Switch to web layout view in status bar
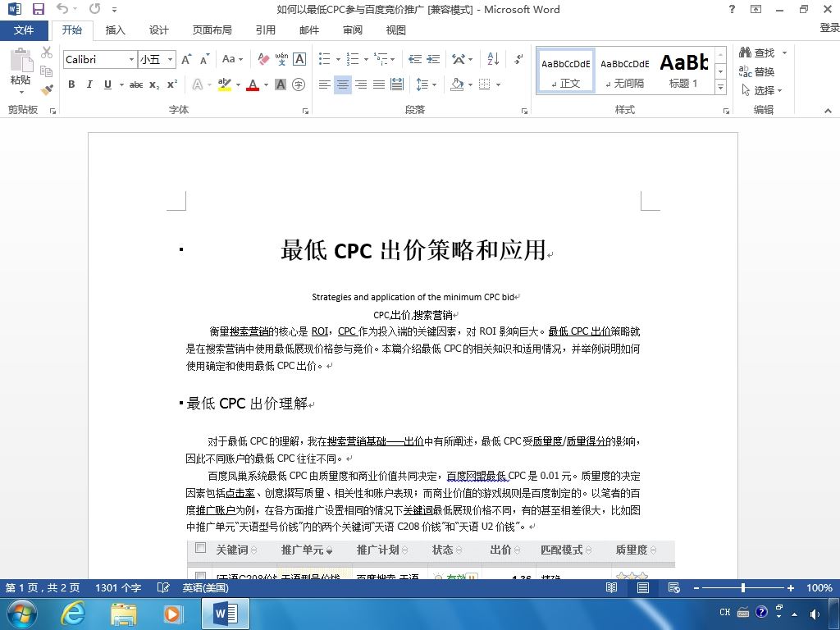The width and height of the screenshot is (840, 630). pyautogui.click(x=674, y=587)
